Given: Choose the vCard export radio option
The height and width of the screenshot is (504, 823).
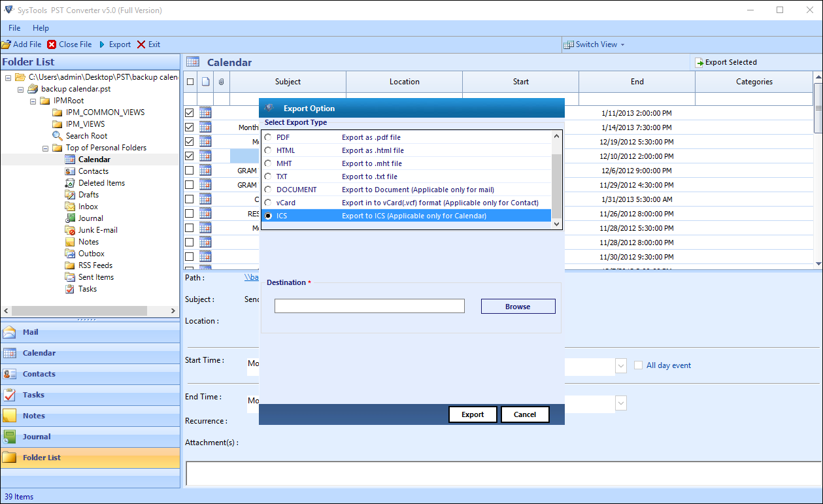Looking at the screenshot, I should pyautogui.click(x=268, y=203).
